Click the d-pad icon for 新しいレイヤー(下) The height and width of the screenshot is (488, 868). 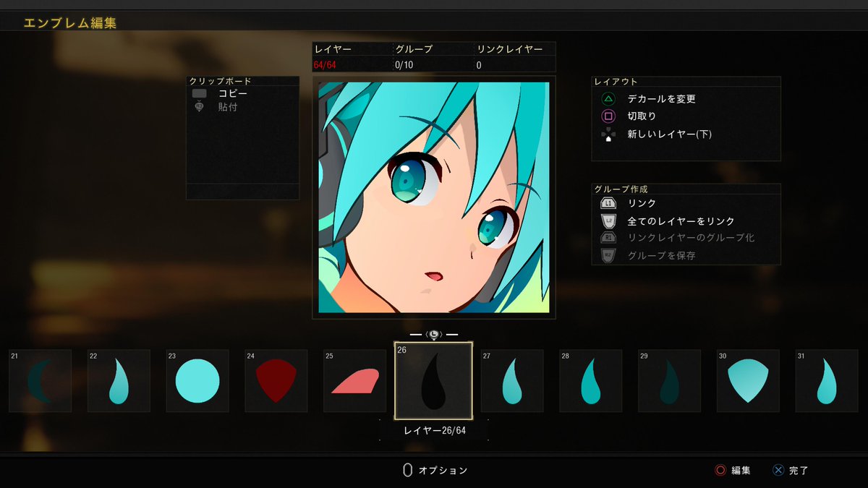click(x=608, y=134)
